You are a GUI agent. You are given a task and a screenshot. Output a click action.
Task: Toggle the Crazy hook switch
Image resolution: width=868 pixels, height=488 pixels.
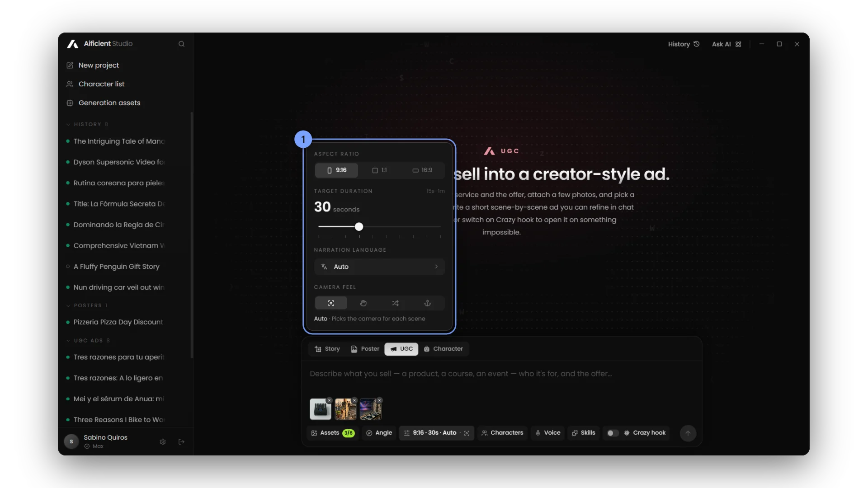pos(613,433)
